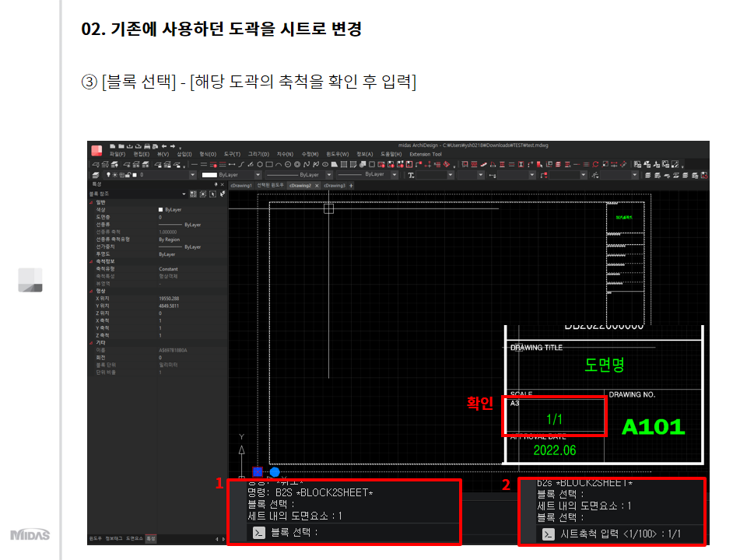Click the Y 위치 value 4849.5811

click(169, 306)
